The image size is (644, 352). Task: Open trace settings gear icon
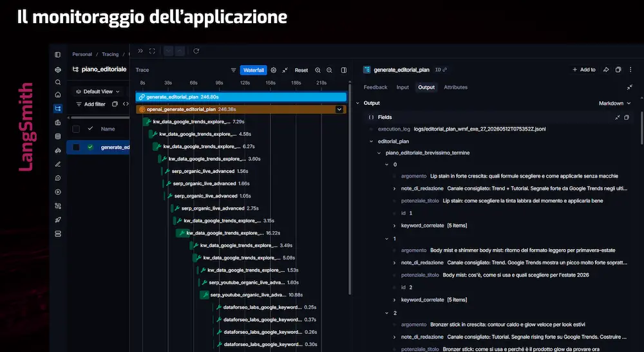tap(274, 70)
